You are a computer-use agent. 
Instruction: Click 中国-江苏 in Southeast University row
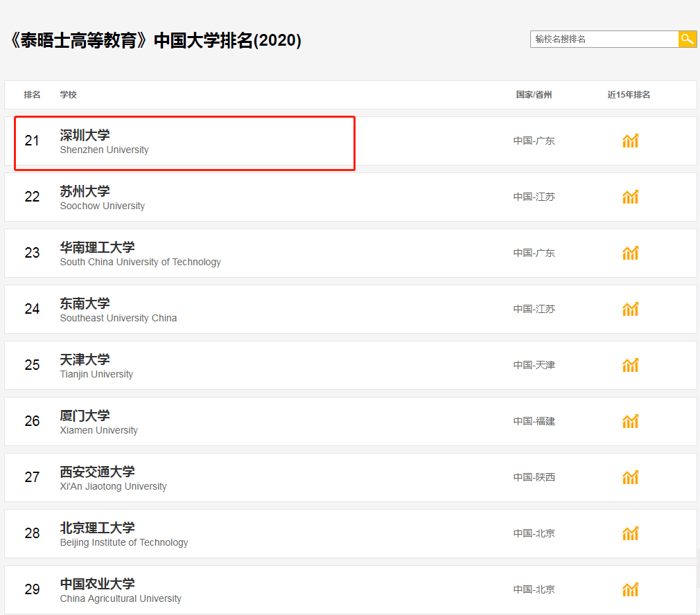[534, 309]
